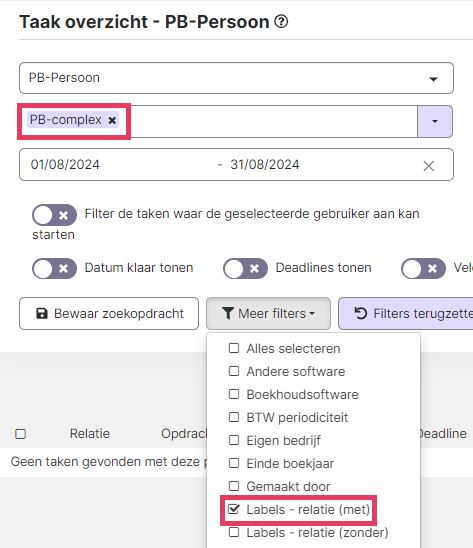The width and height of the screenshot is (473, 548).
Task: Sort by the Relatie column header
Action: 90,434
